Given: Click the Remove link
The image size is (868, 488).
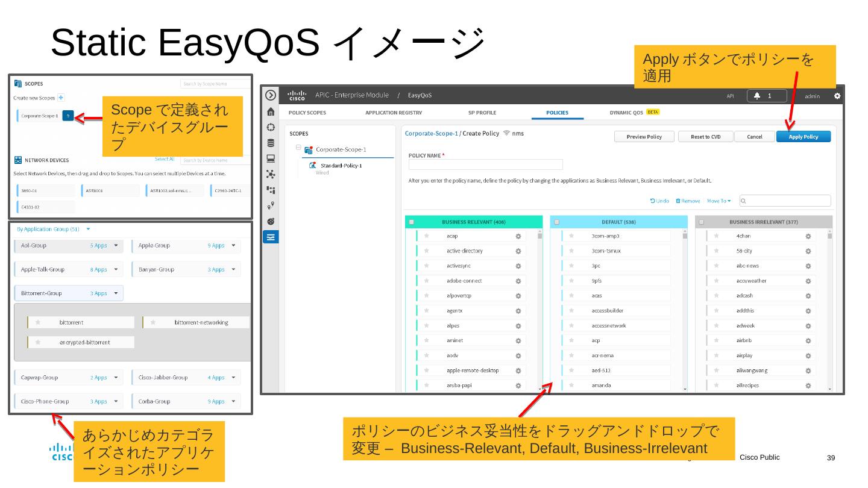Looking at the screenshot, I should [688, 201].
